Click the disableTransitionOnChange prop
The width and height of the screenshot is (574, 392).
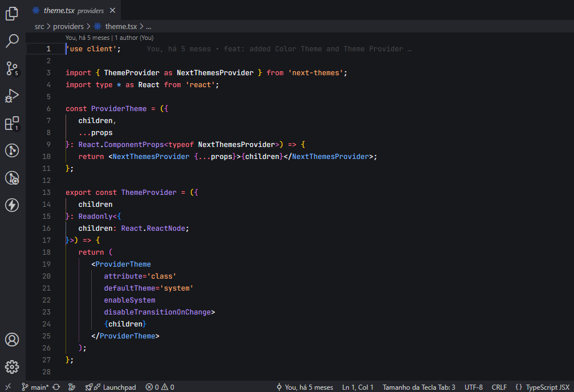[157, 312]
